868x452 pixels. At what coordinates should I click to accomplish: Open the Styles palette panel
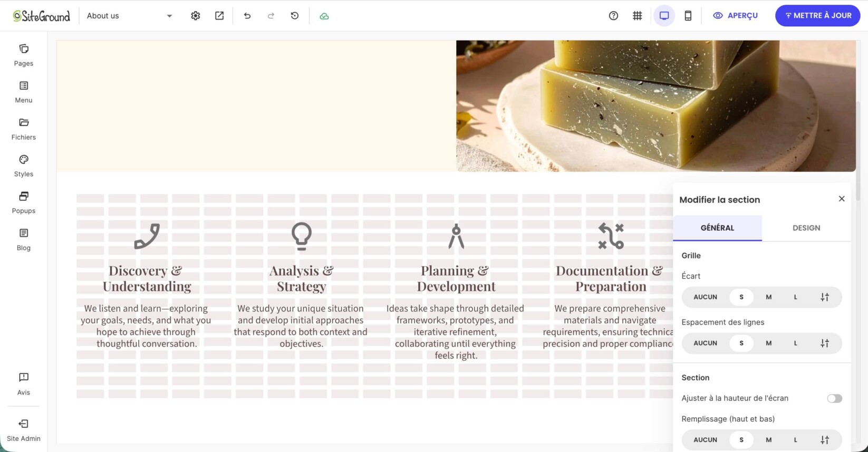click(24, 166)
